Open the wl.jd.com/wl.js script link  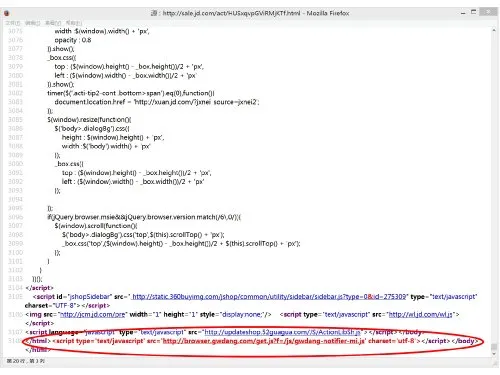click(x=421, y=314)
